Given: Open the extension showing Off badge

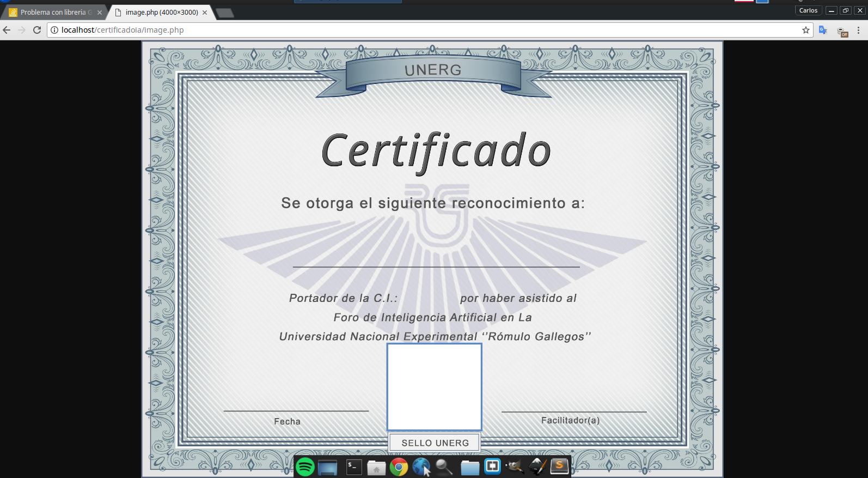Looking at the screenshot, I should click(842, 31).
